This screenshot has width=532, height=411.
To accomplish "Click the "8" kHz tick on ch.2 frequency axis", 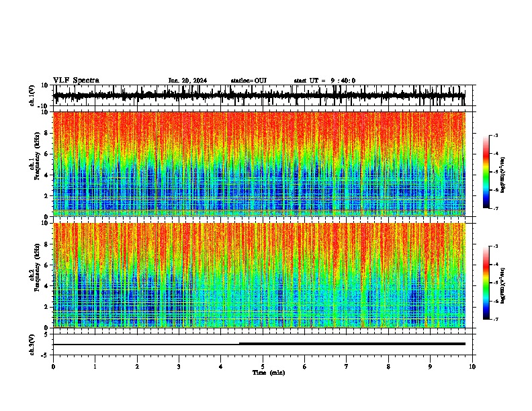I will pyautogui.click(x=46, y=244).
